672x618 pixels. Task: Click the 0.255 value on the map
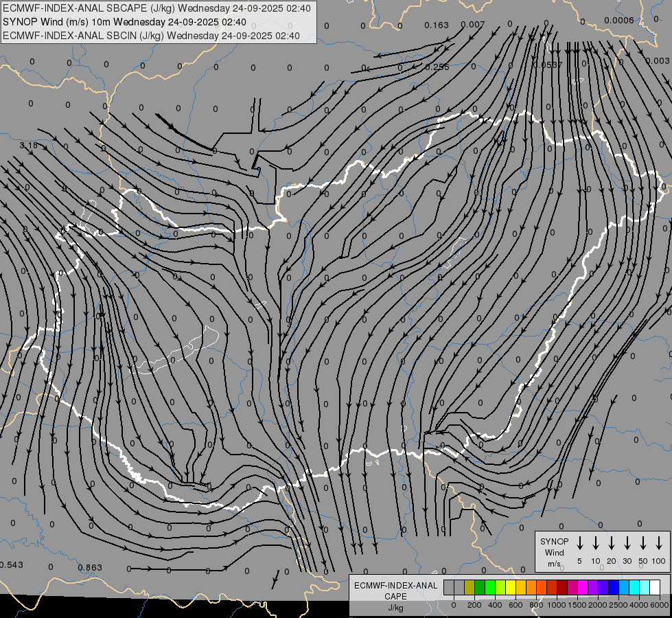[x=437, y=67]
